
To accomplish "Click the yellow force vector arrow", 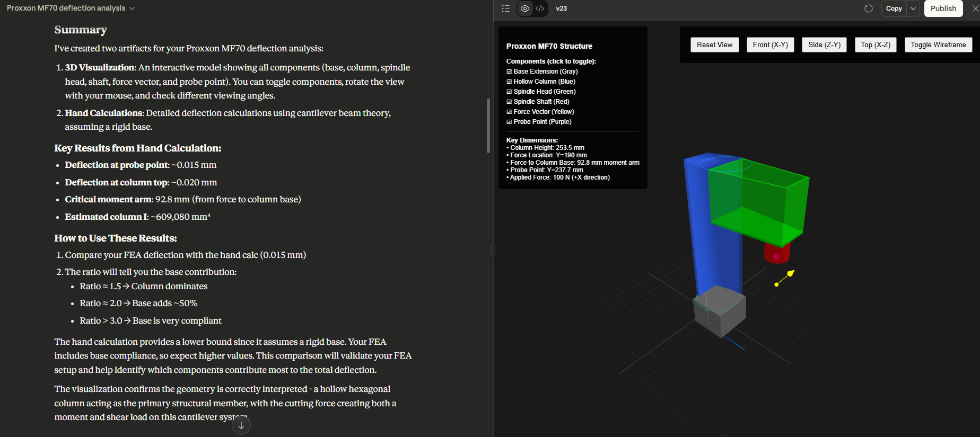I will [x=784, y=278].
